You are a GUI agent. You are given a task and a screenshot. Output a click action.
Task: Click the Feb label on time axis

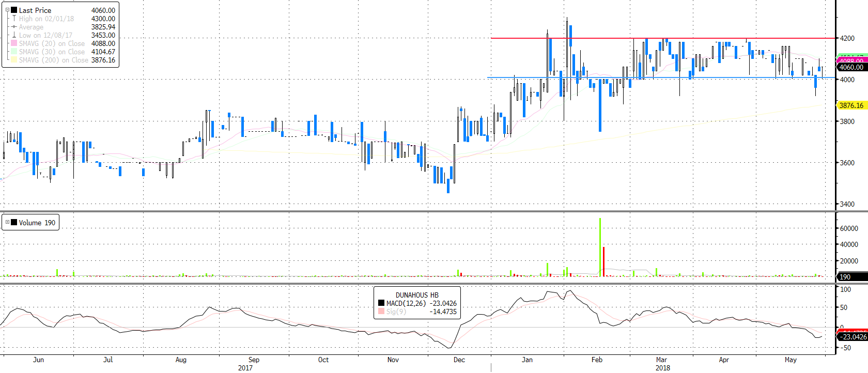(597, 360)
